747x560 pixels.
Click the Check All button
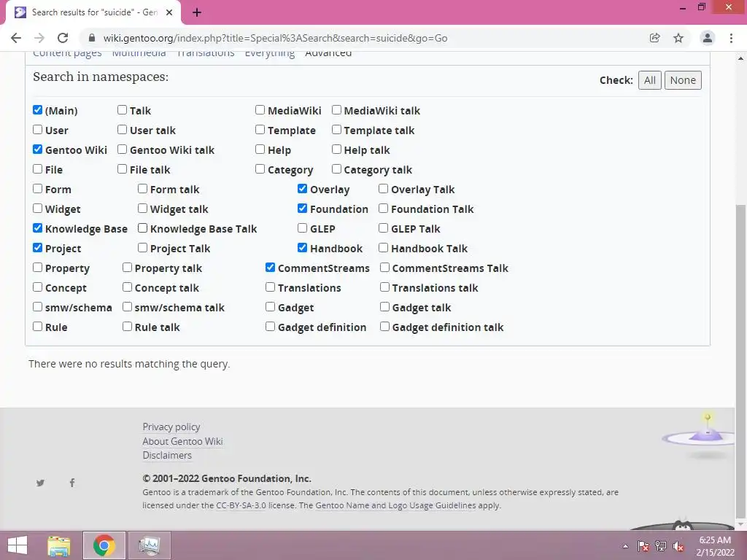pos(650,80)
